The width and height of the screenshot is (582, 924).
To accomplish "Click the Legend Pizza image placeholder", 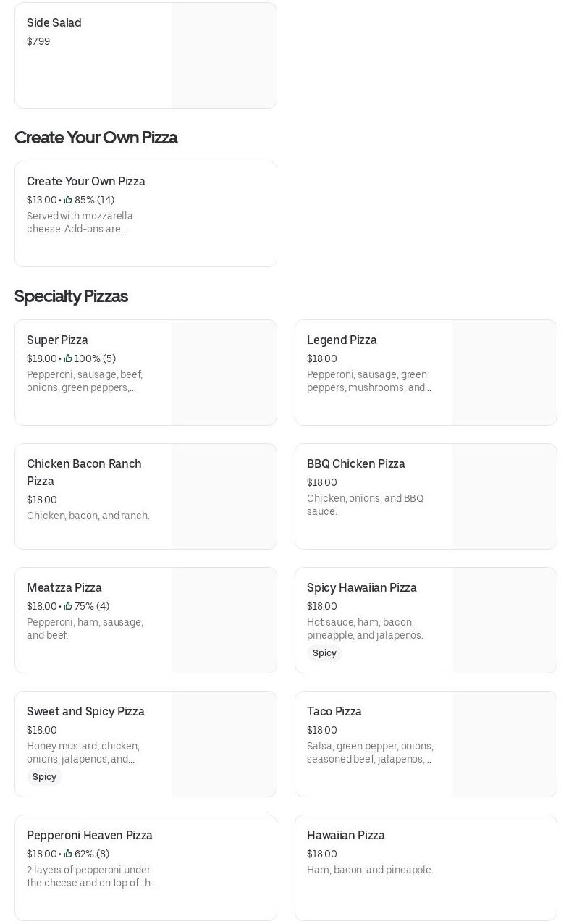I will click(504, 372).
